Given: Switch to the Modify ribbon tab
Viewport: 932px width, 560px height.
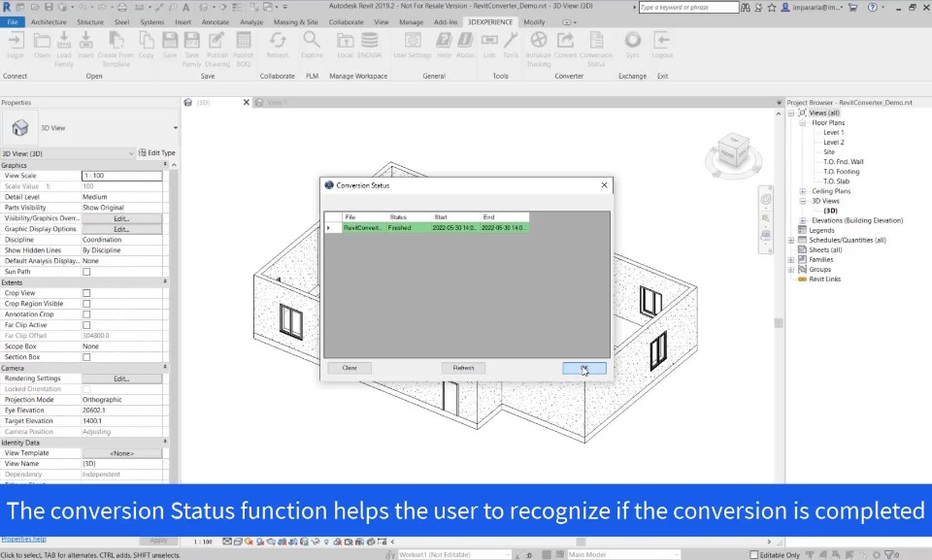Looking at the screenshot, I should point(534,22).
